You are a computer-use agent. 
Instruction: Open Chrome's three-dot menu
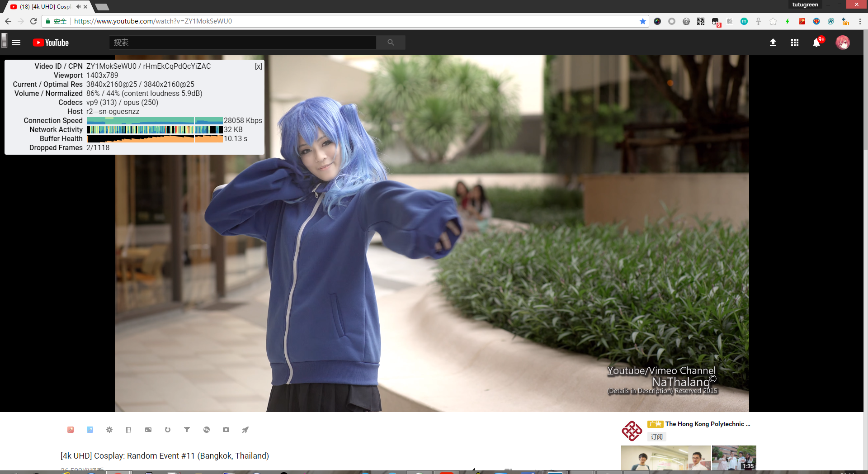tap(860, 21)
